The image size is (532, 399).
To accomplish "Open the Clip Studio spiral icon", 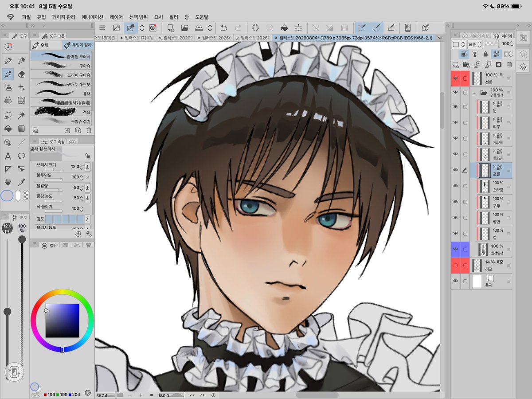I will (153, 27).
